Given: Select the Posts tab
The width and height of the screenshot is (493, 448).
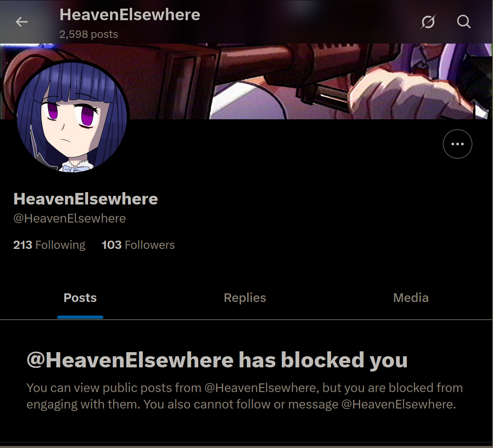Looking at the screenshot, I should (80, 298).
